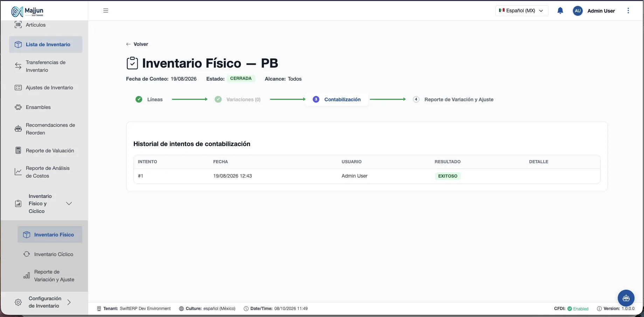Screen dimensions: 644x317
Task: Click the Volver back link
Action: pos(137,44)
